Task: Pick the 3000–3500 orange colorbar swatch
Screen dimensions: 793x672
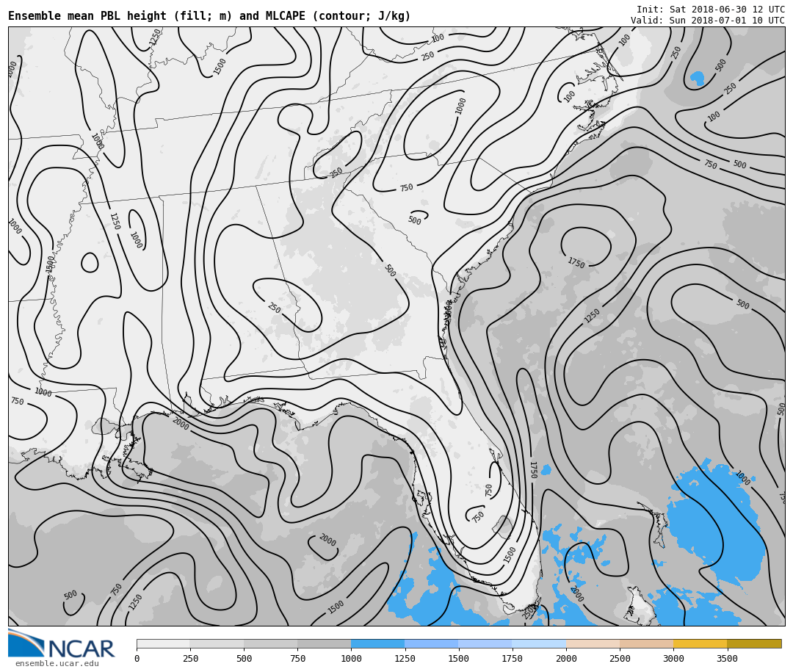Action: (x=700, y=643)
